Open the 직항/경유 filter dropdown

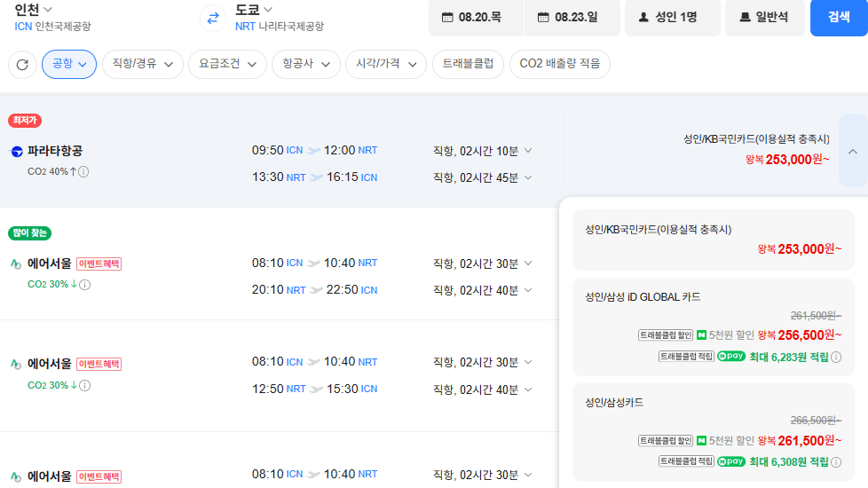coord(143,64)
